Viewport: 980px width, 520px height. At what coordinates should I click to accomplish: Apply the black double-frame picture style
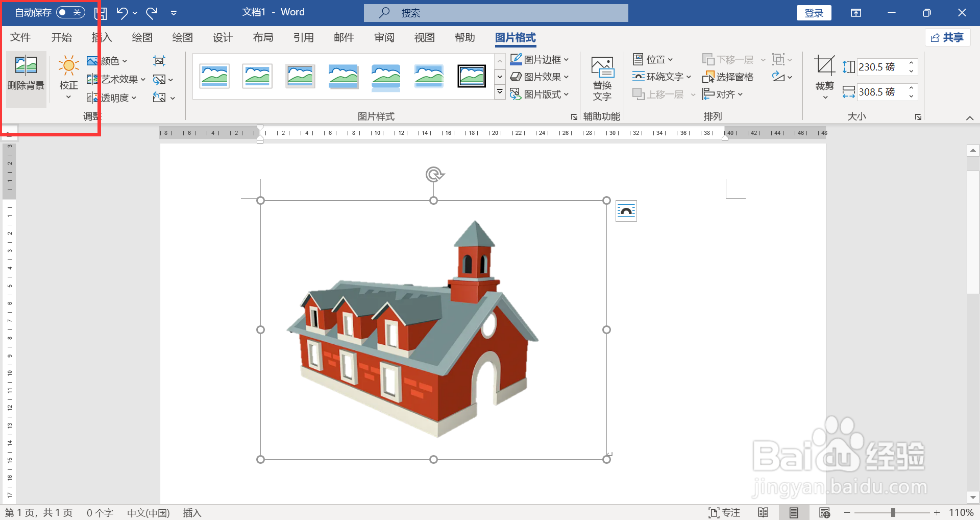click(x=472, y=76)
